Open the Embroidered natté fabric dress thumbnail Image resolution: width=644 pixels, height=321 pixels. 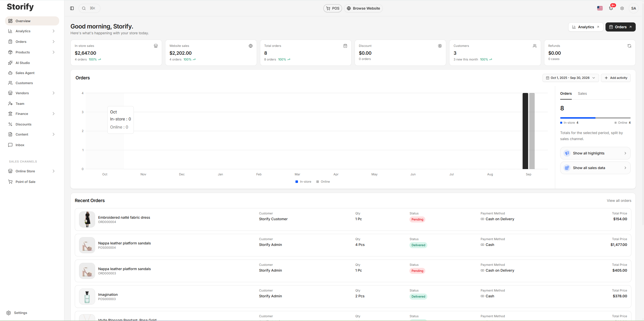click(87, 219)
